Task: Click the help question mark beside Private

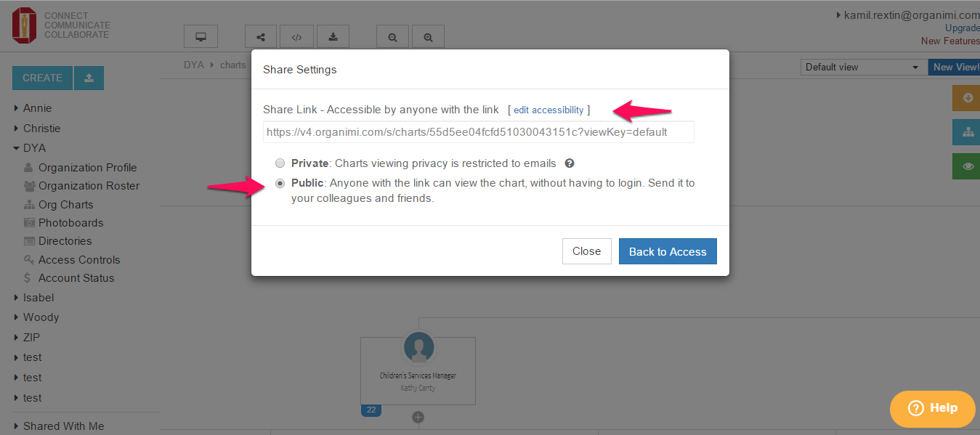Action: point(570,163)
